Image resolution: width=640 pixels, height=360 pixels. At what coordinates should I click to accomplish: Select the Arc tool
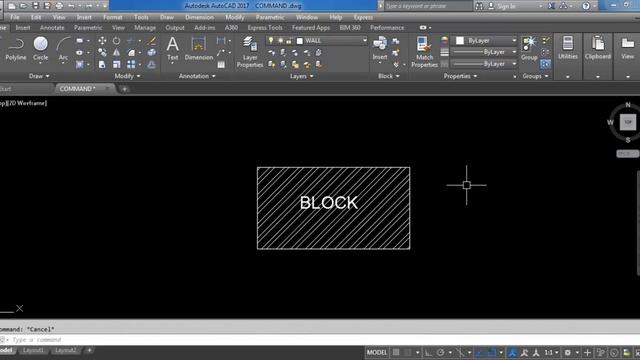63,49
